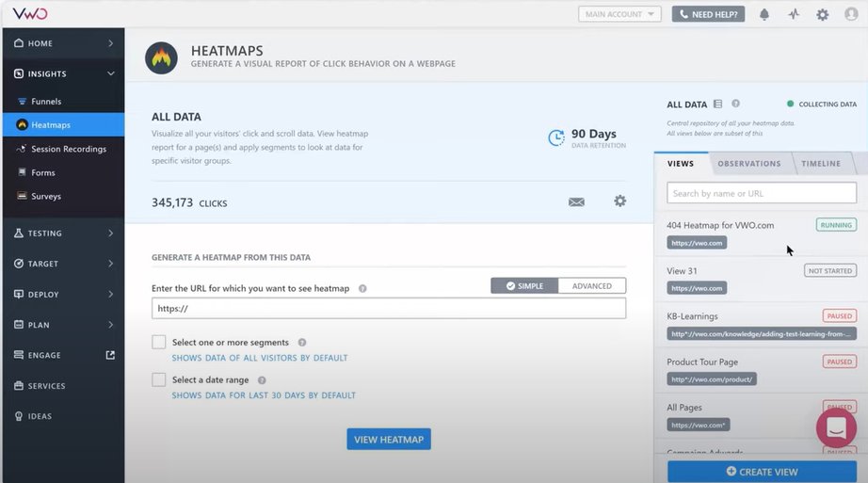The width and height of the screenshot is (868, 483).
Task: Select Heatmaps in sidebar
Action: coord(64,124)
